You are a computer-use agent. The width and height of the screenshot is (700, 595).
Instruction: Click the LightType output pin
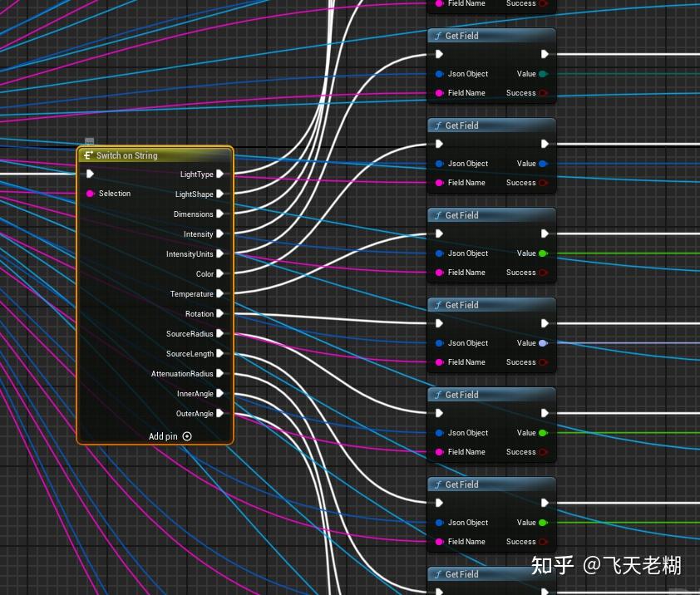pyautogui.click(x=220, y=174)
